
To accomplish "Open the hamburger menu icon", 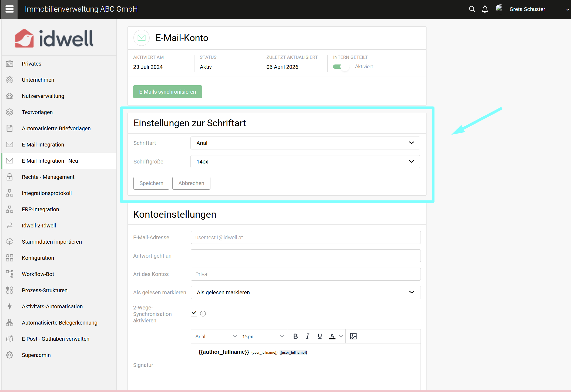I will pyautogui.click(x=9, y=9).
